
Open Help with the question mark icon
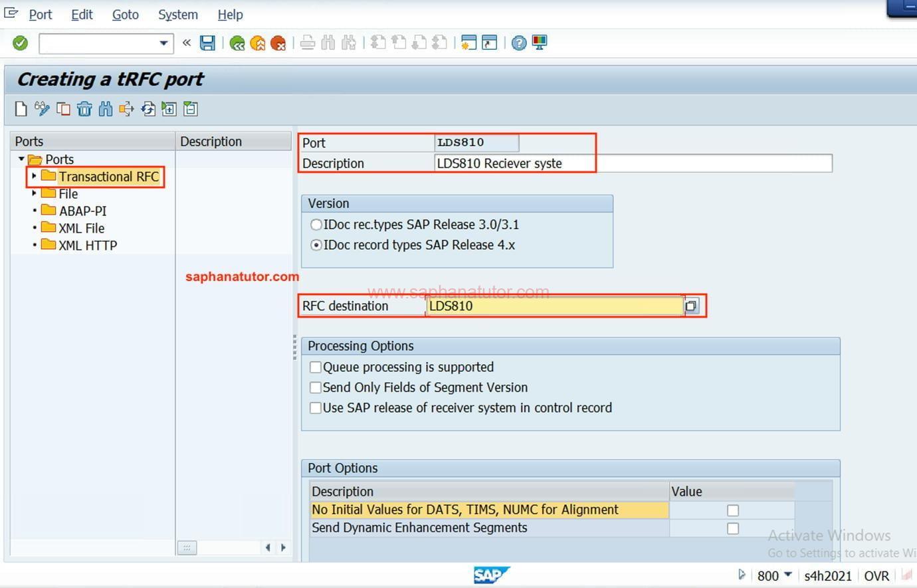click(x=519, y=43)
